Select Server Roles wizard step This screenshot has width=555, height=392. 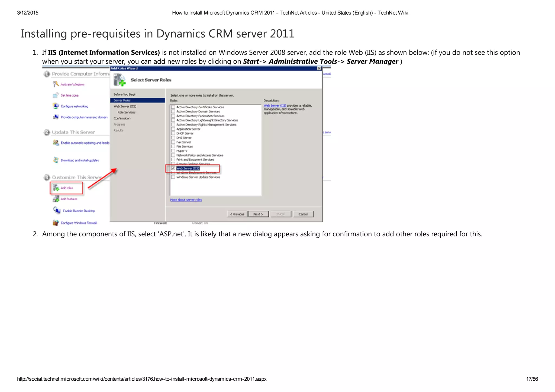138,100
